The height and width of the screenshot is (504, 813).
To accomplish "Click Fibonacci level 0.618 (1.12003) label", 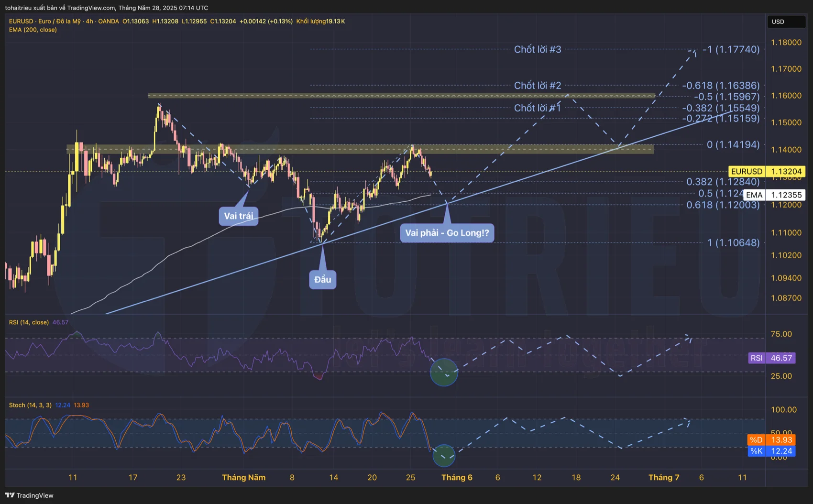I will coord(723,205).
